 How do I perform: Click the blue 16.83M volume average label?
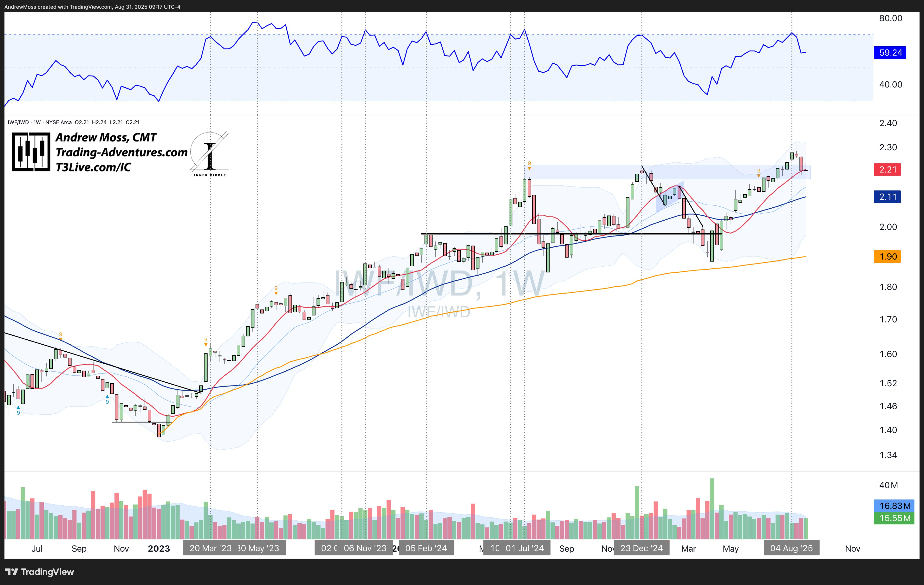[894, 506]
